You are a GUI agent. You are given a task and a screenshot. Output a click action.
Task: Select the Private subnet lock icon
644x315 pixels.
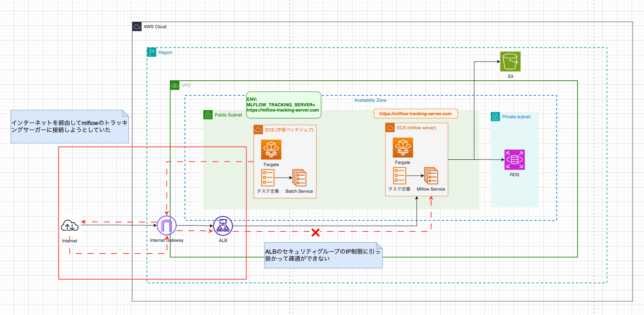tap(495, 117)
